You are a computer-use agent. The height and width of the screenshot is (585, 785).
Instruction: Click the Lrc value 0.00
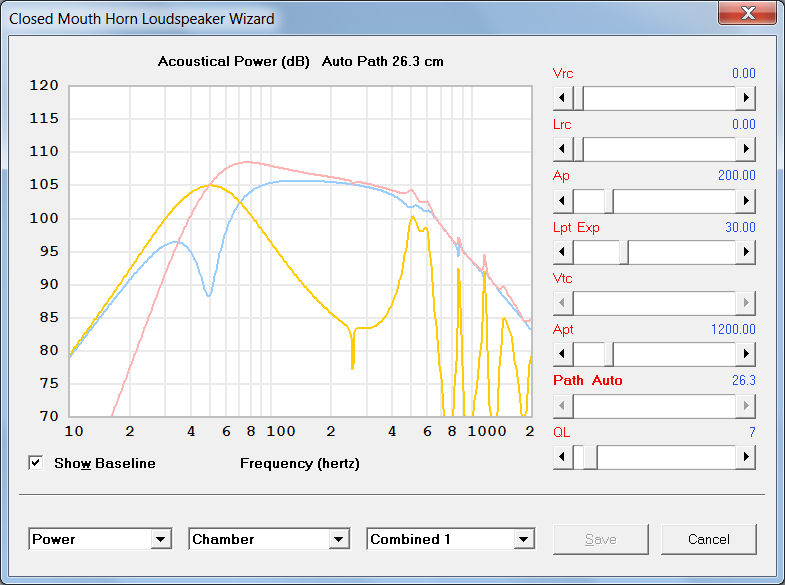[x=743, y=124]
